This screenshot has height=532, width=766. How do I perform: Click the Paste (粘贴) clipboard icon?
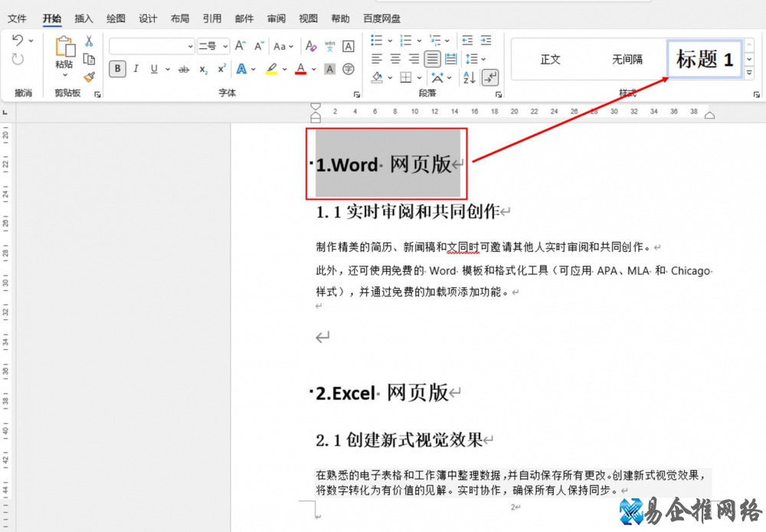click(64, 47)
